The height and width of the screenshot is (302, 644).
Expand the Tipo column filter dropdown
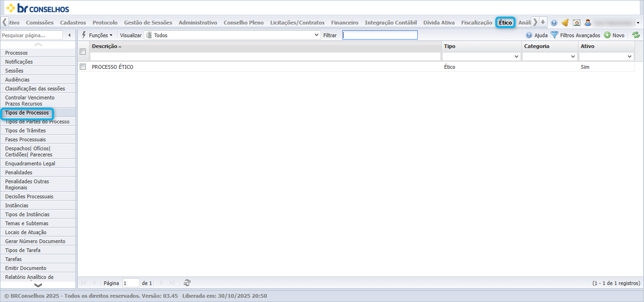[517, 57]
